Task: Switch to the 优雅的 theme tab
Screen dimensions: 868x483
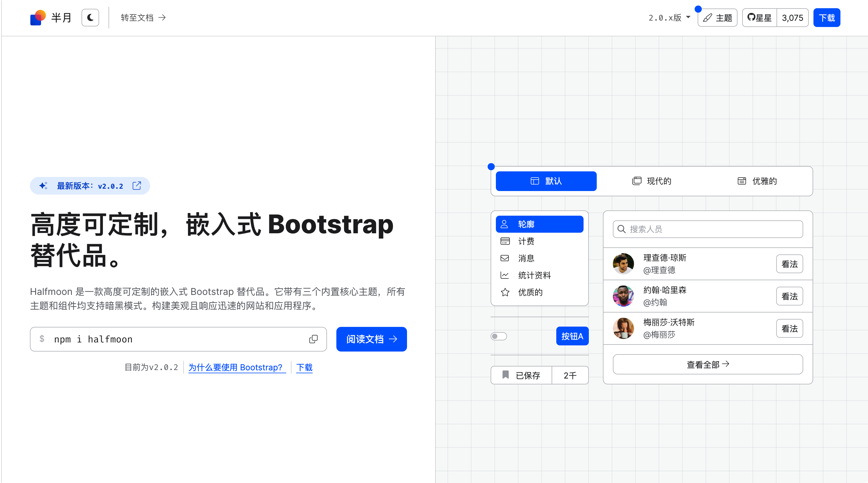Action: pyautogui.click(x=757, y=181)
